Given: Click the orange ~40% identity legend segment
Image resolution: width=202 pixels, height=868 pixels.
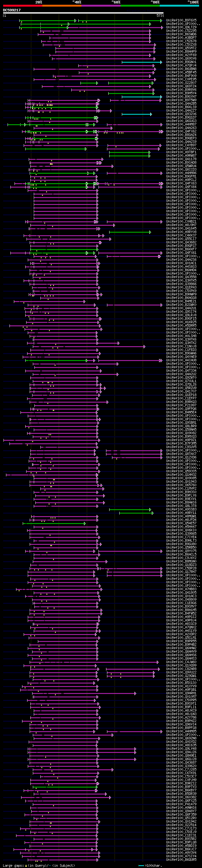Looking at the screenshot, I should click(62, 6).
